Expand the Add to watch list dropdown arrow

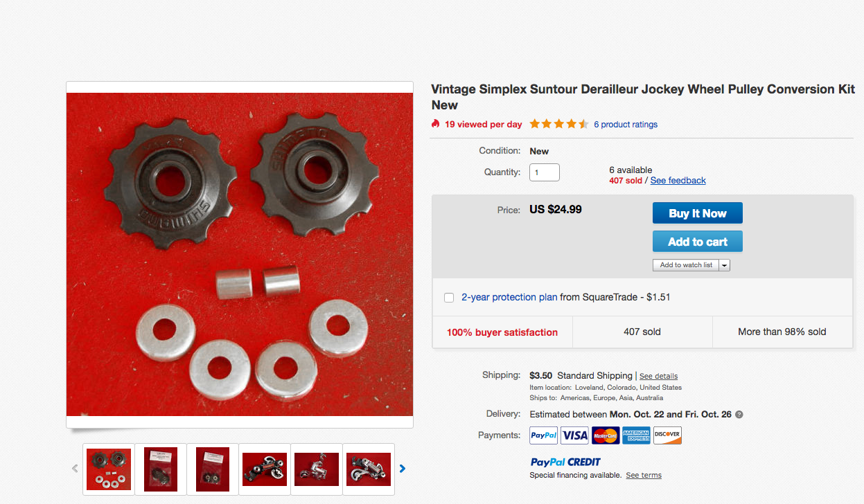725,265
